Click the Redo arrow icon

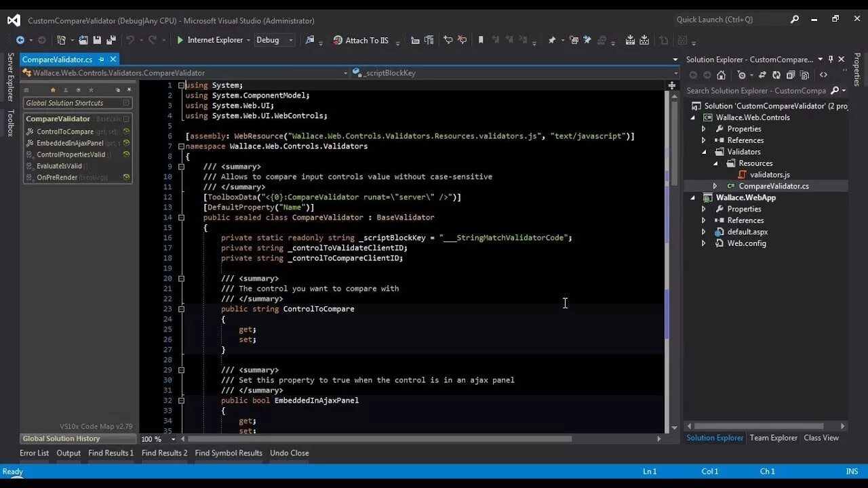[152, 40]
